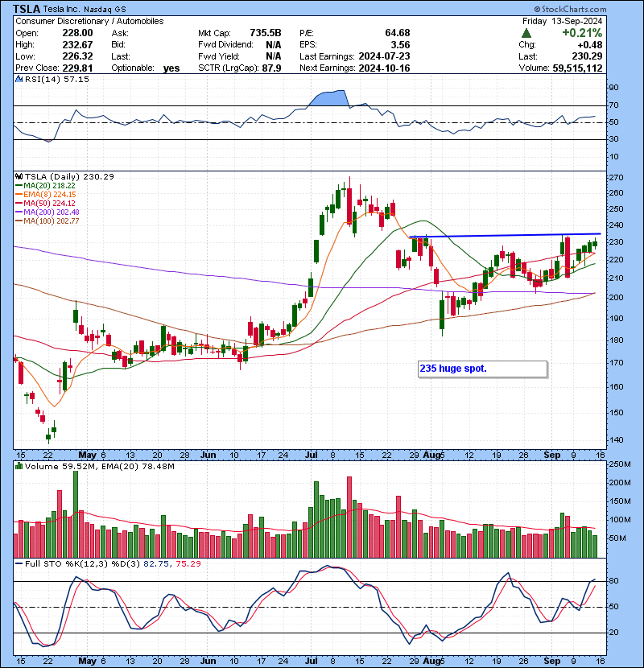
Task: Click Last Earnings date 2024-07-23
Action: click(x=384, y=56)
